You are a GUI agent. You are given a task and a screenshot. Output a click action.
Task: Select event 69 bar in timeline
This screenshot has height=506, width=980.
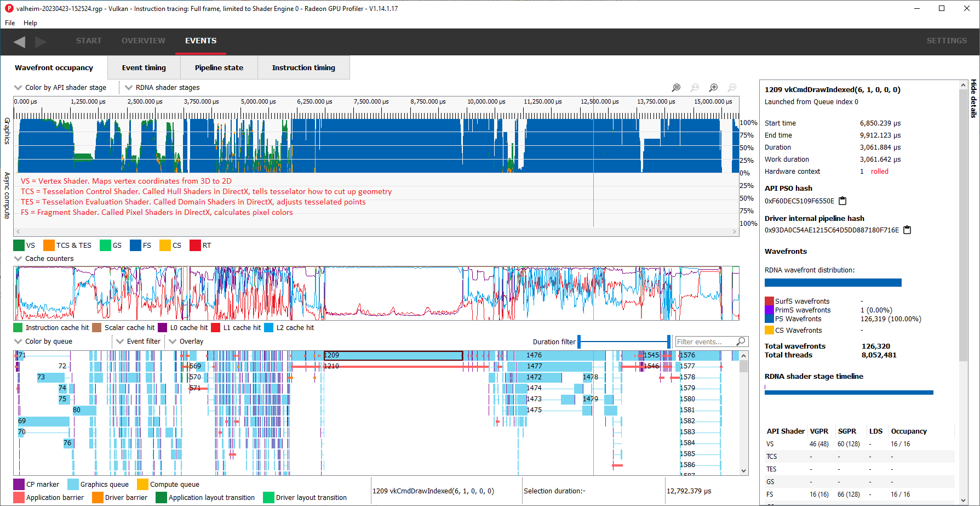(x=43, y=421)
